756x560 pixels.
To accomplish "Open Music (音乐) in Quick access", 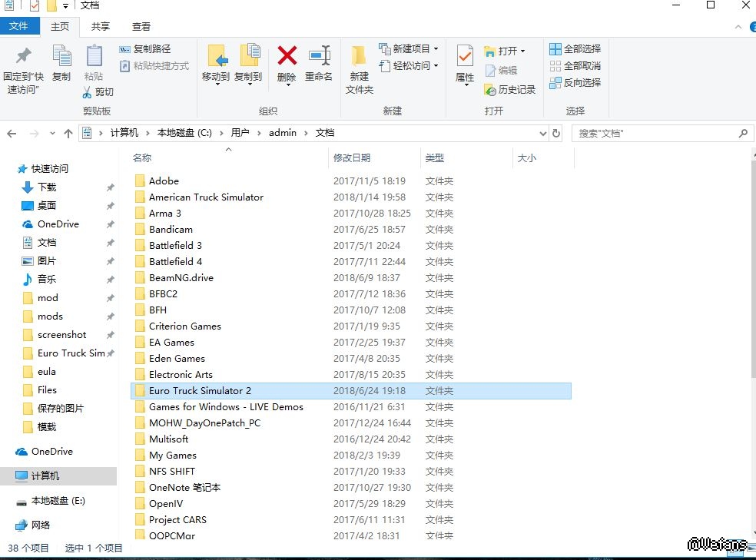I will click(47, 279).
